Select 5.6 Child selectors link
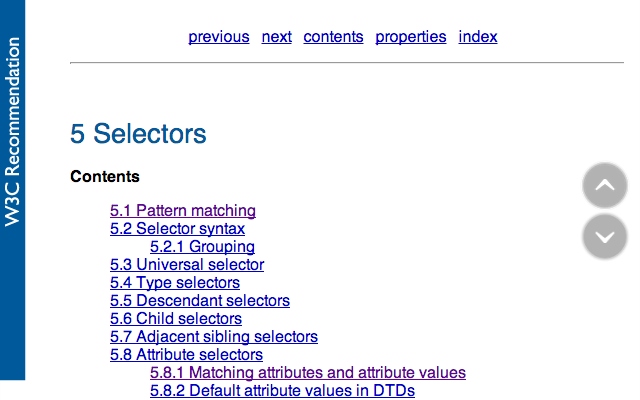This screenshot has width=640, height=400. (x=176, y=319)
